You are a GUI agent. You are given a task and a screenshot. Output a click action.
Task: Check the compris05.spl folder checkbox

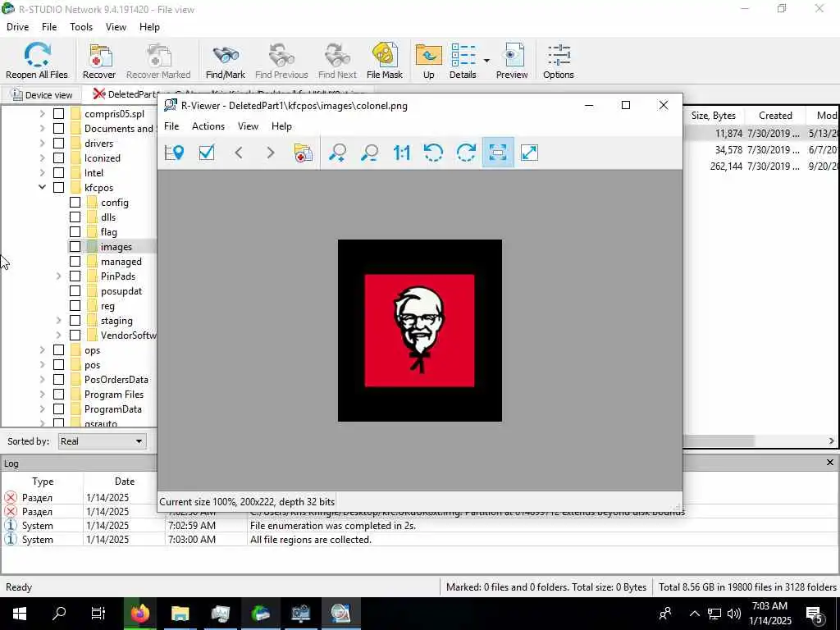59,113
